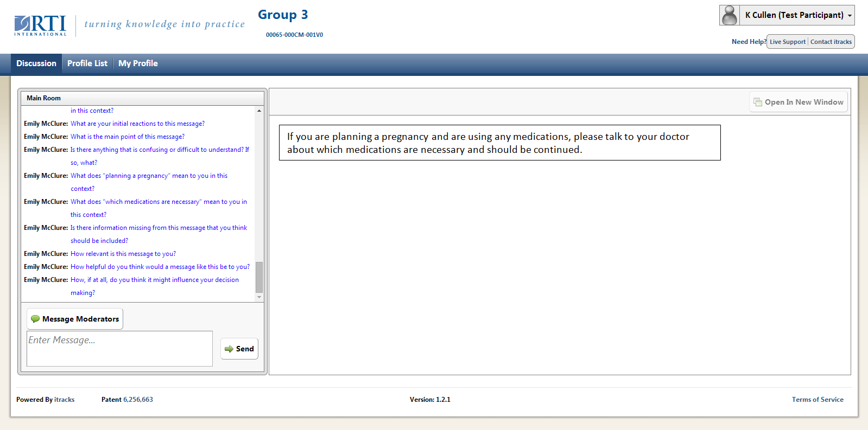Click 'What are your initial reactions' message

[x=137, y=124]
